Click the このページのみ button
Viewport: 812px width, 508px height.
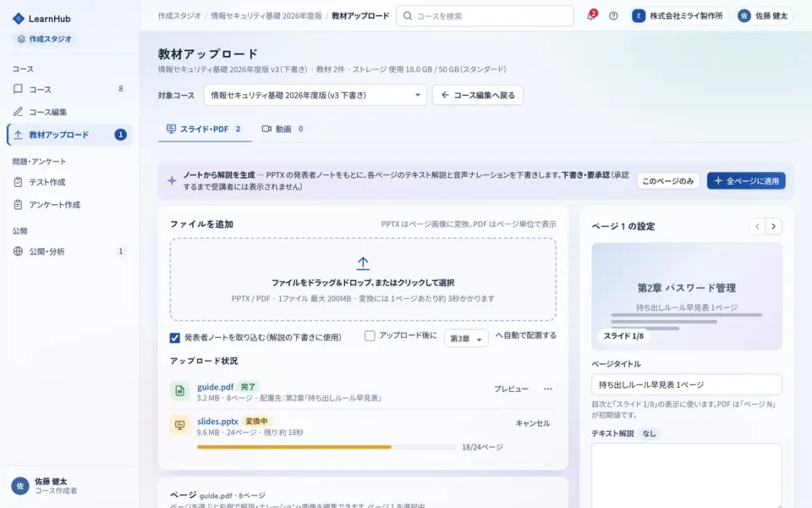click(x=668, y=181)
